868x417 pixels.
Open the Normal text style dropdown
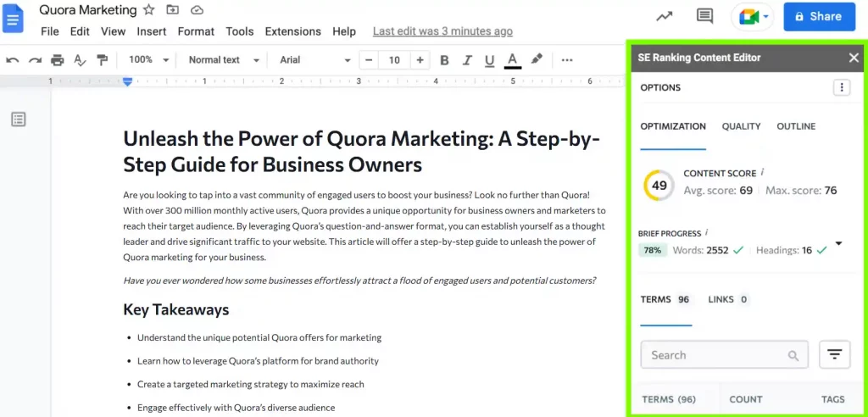tap(224, 60)
